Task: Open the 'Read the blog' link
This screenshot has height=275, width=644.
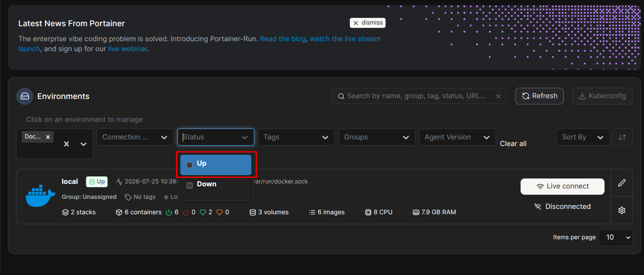Action: (283, 39)
